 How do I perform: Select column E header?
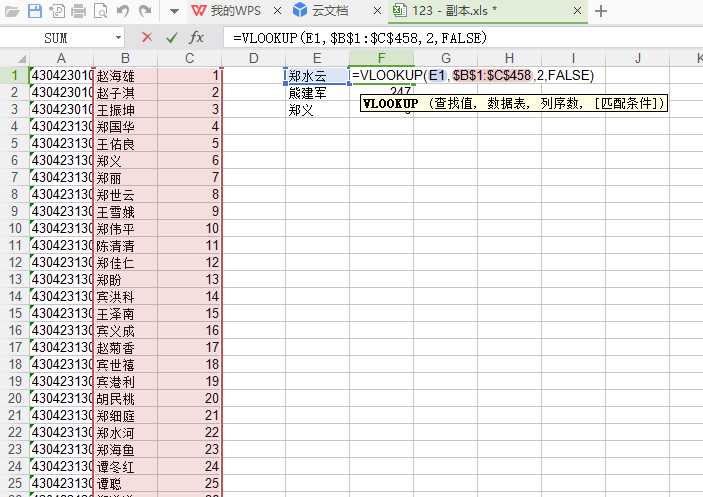click(317, 58)
